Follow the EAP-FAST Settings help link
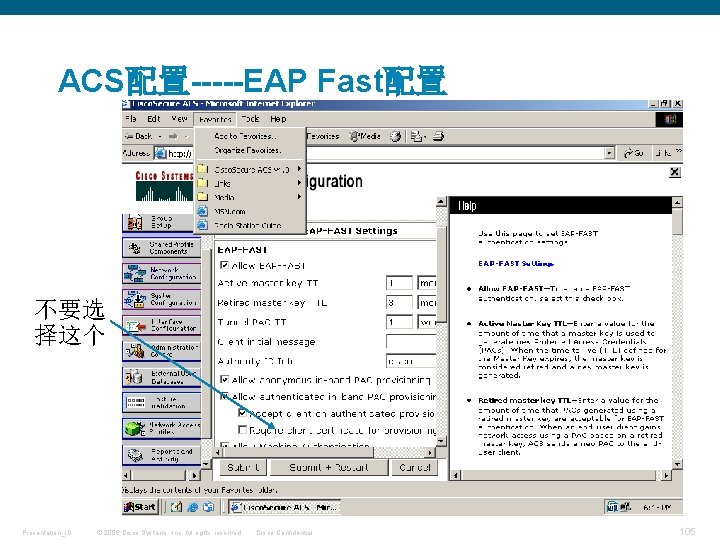Image resolution: width=720 pixels, height=540 pixels. tap(516, 264)
